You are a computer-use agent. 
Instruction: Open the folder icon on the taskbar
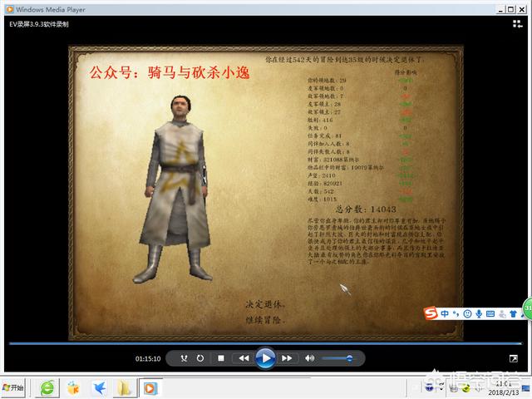(124, 388)
